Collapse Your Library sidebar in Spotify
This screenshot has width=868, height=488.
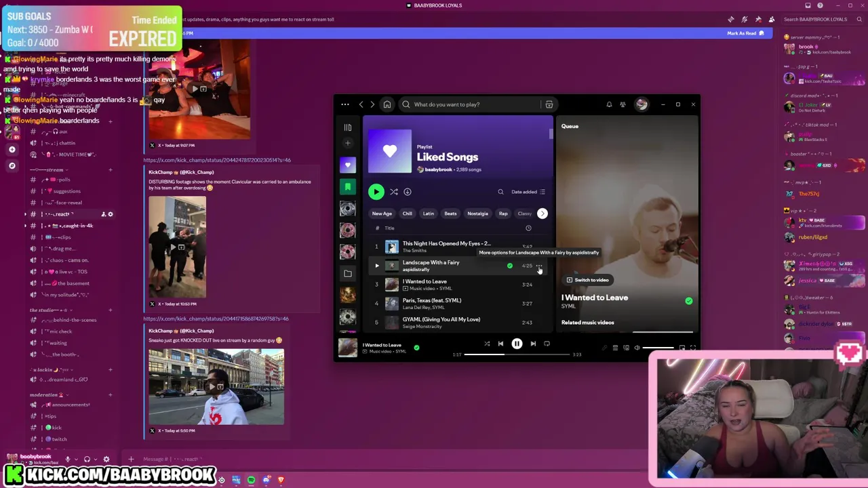tap(347, 127)
